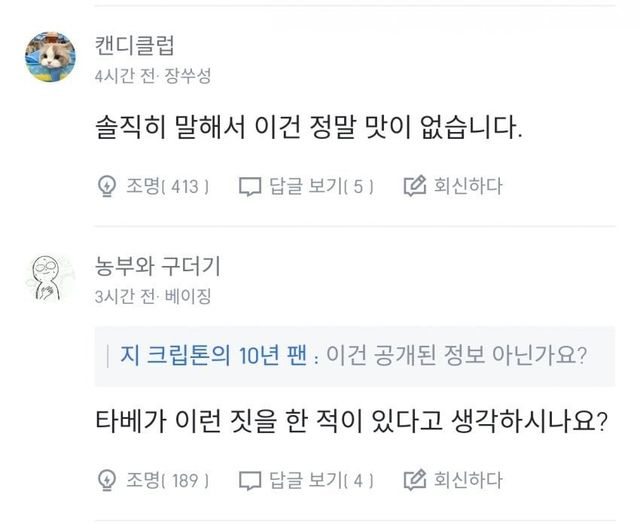Click the lightbulb icon under 농부와 구더기's comment
The width and height of the screenshot is (640, 526).
pyautogui.click(x=107, y=480)
